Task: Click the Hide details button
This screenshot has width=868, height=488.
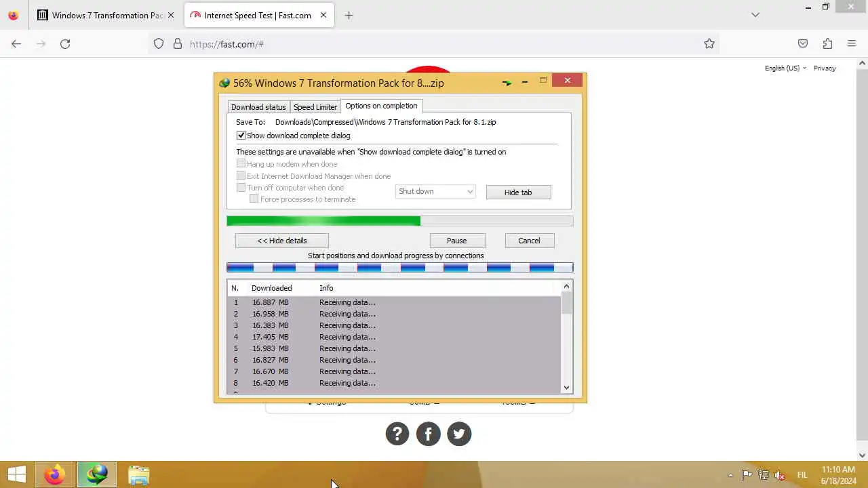Action: [x=282, y=241]
